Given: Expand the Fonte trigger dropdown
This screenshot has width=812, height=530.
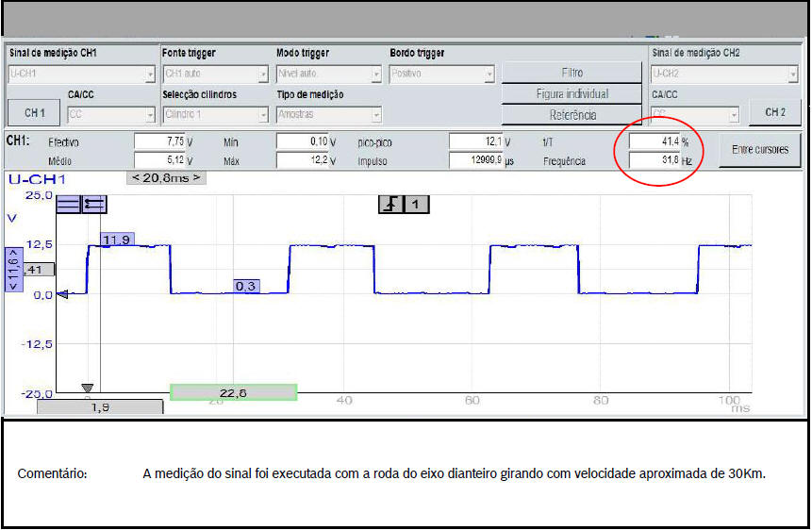Looking at the screenshot, I should (x=215, y=73).
